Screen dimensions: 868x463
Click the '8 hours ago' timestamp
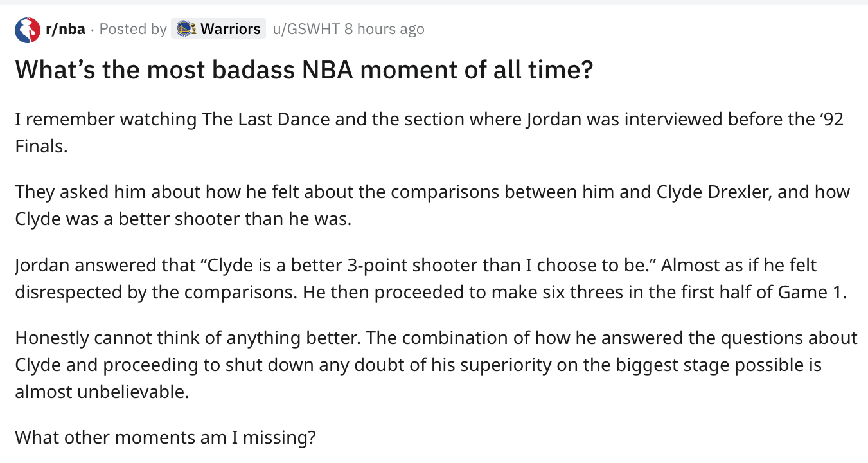point(384,29)
